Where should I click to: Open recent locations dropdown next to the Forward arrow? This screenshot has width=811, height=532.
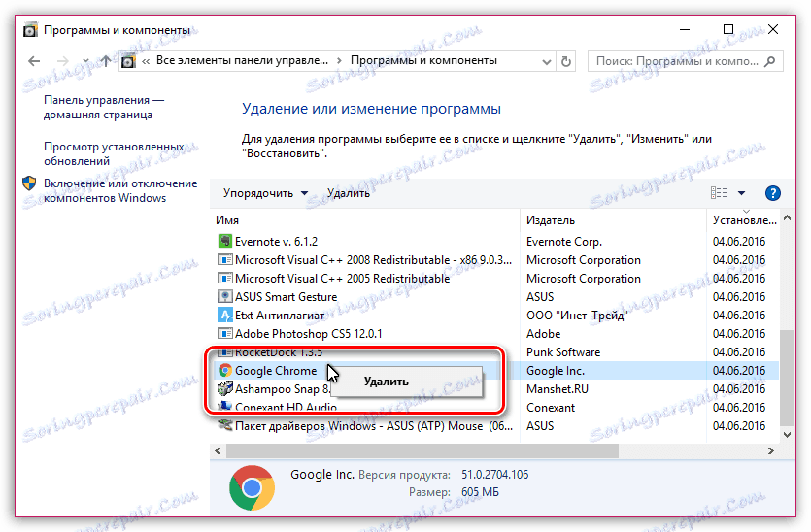tap(85, 61)
